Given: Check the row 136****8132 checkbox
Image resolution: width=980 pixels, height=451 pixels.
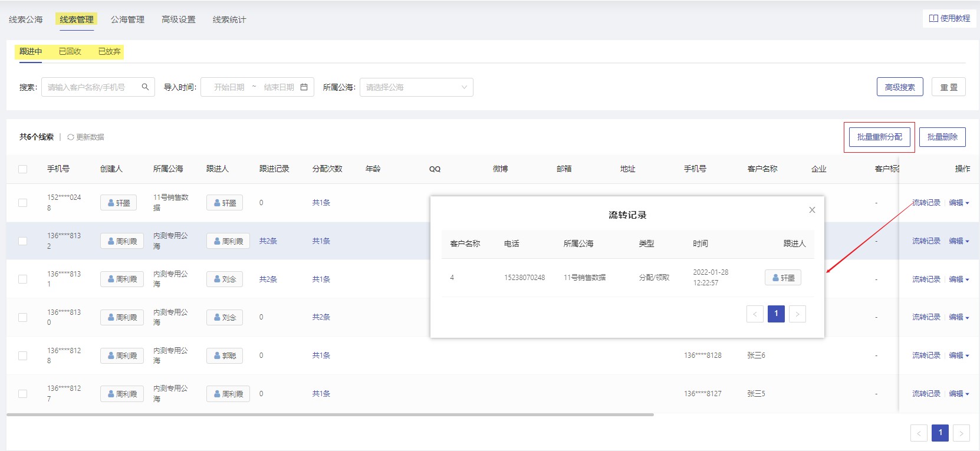Looking at the screenshot, I should pyautogui.click(x=22, y=241).
